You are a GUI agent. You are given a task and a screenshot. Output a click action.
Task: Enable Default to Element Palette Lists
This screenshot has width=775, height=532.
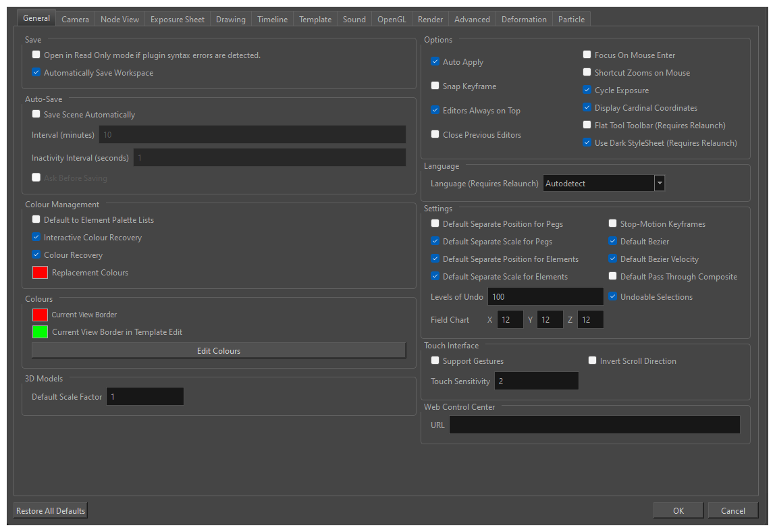(36, 219)
